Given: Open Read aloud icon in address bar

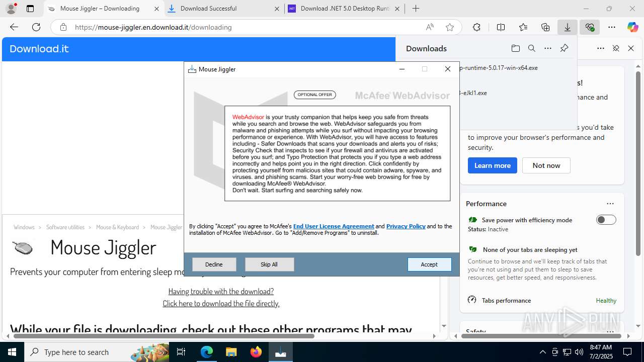Looking at the screenshot, I should pos(430,27).
